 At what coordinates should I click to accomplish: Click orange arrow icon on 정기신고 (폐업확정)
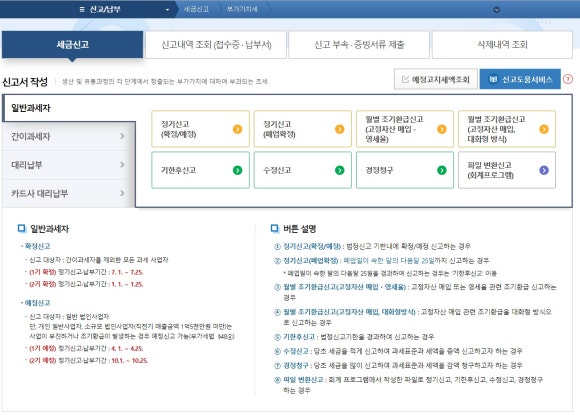[x=340, y=129]
